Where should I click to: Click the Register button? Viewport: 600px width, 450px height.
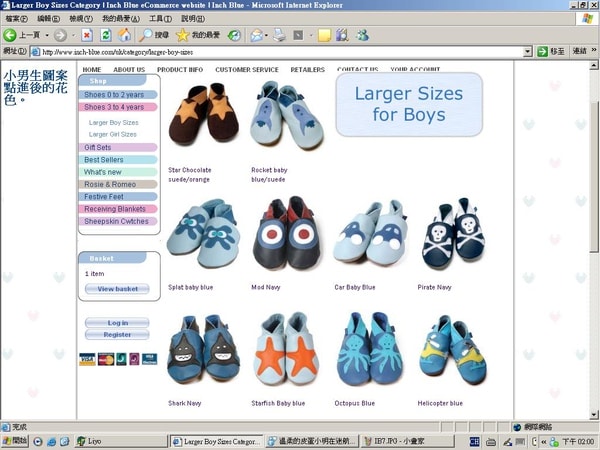[x=117, y=335]
